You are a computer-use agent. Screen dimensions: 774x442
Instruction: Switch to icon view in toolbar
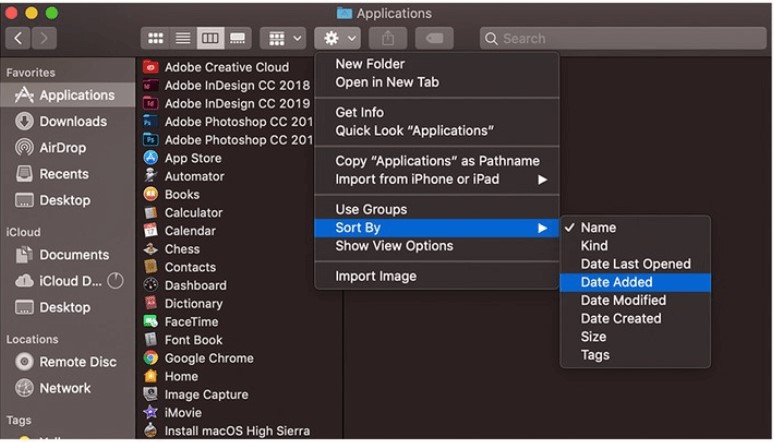pyautogui.click(x=155, y=39)
